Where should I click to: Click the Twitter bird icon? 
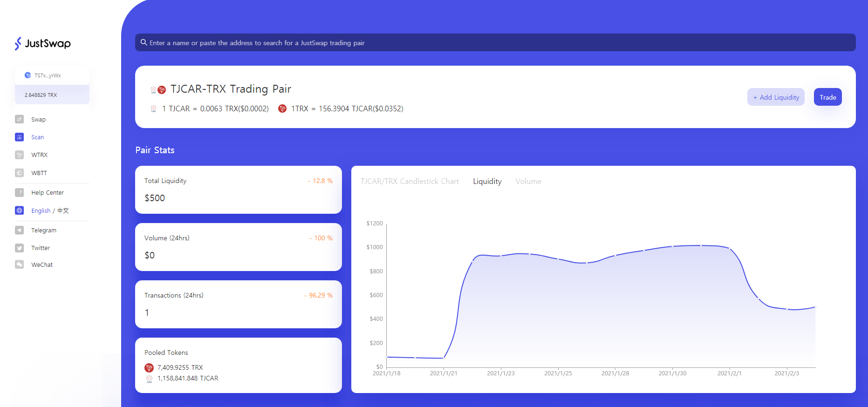(x=19, y=248)
